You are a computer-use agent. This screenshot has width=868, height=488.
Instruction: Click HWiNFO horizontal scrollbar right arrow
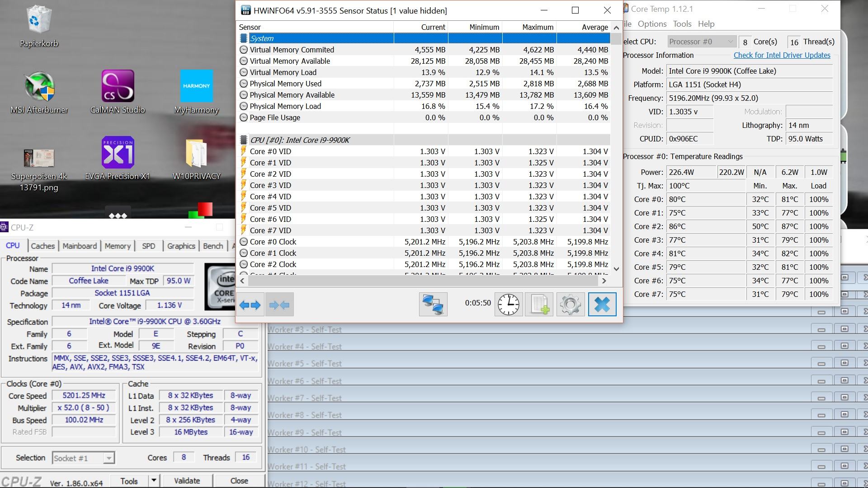tap(604, 281)
